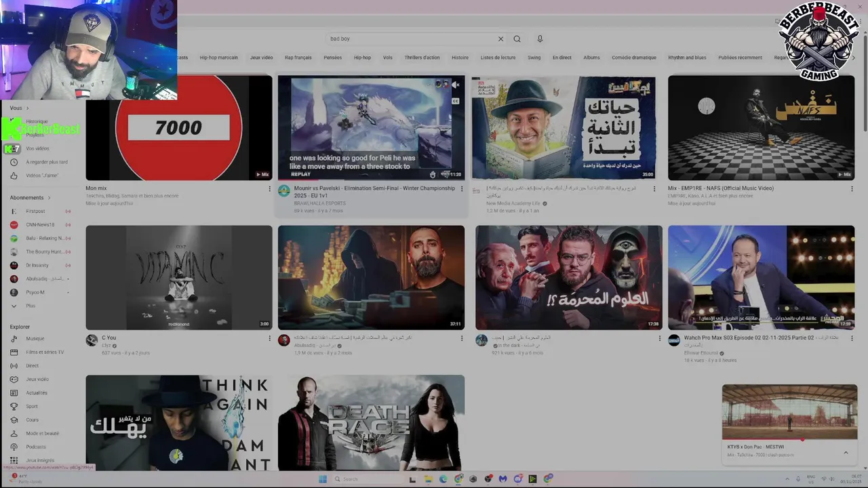Open options menu for Mon mix
Screen dimensions: 868x488
point(269,189)
